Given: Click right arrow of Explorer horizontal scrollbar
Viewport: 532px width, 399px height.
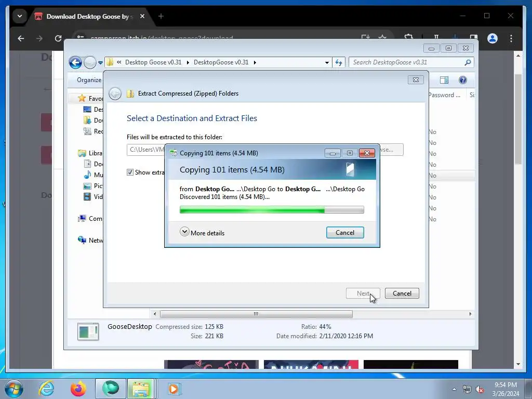Looking at the screenshot, I should click(470, 314).
